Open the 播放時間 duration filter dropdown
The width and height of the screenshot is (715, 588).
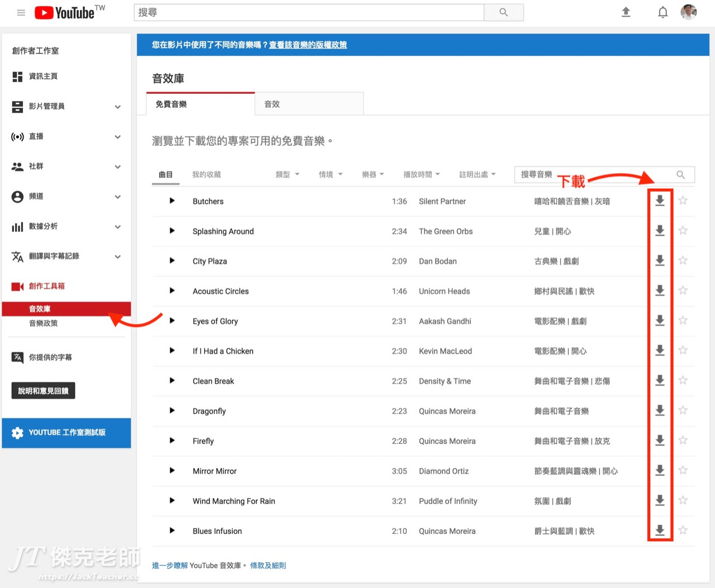(422, 174)
